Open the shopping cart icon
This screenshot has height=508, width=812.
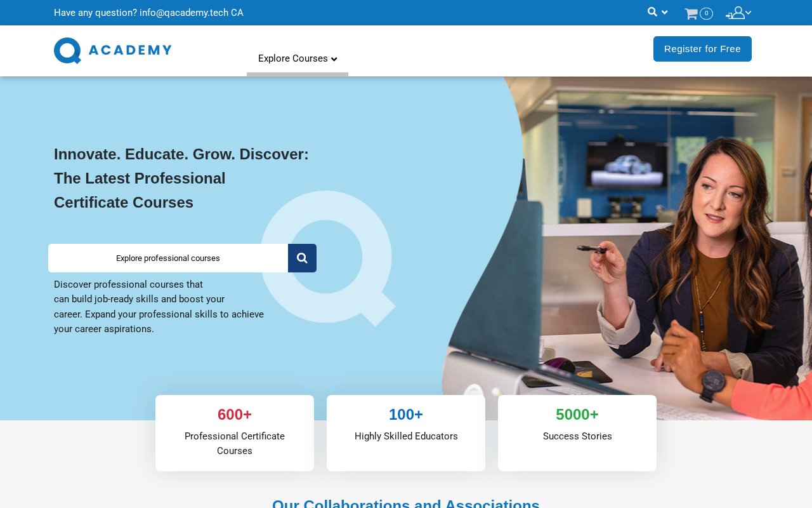691,13
